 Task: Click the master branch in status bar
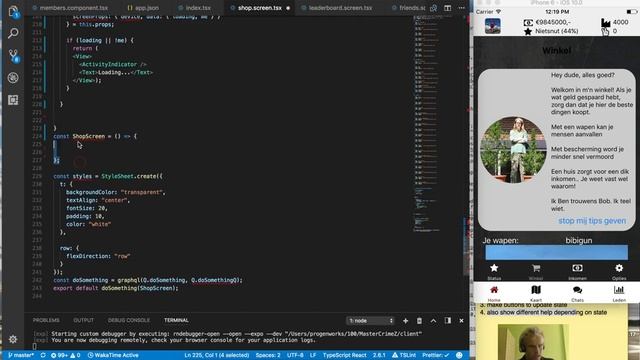pos(21,355)
